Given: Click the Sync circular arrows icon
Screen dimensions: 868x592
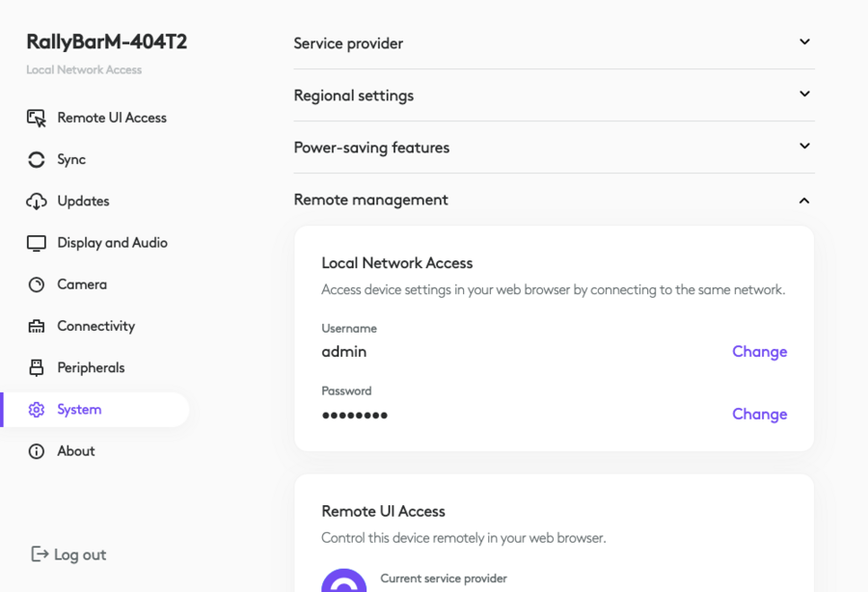Looking at the screenshot, I should point(37,159).
